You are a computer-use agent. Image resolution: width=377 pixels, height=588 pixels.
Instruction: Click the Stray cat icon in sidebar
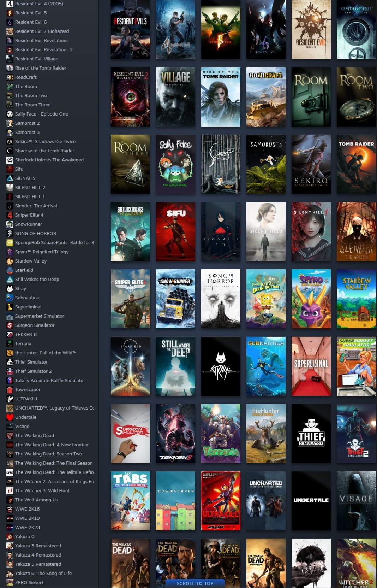(10, 289)
